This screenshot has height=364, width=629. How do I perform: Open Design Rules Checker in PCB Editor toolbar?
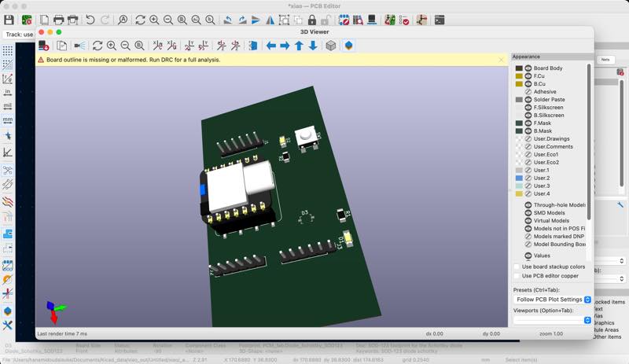pos(404,20)
